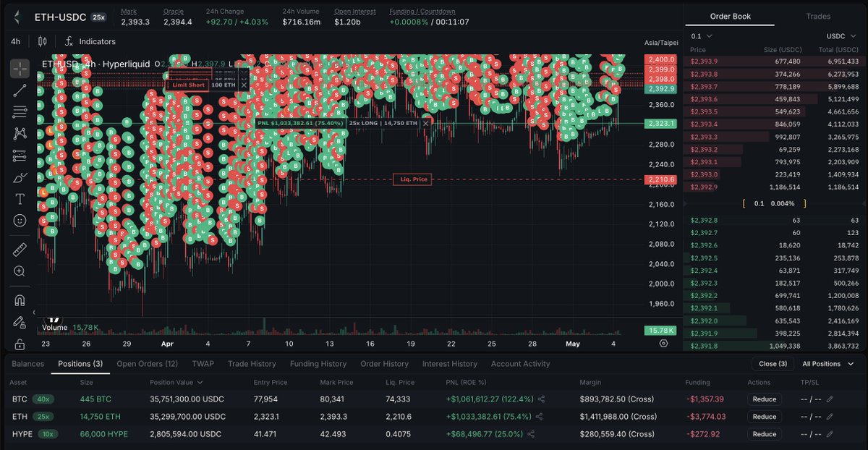The width and height of the screenshot is (868, 450).
Task: Close the 25x LONG position line
Action: point(425,123)
